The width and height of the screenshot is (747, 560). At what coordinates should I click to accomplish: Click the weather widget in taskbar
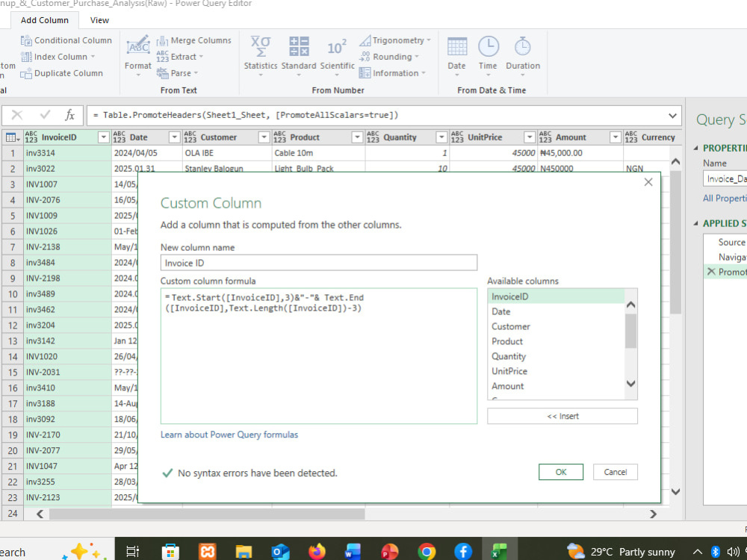(621, 552)
